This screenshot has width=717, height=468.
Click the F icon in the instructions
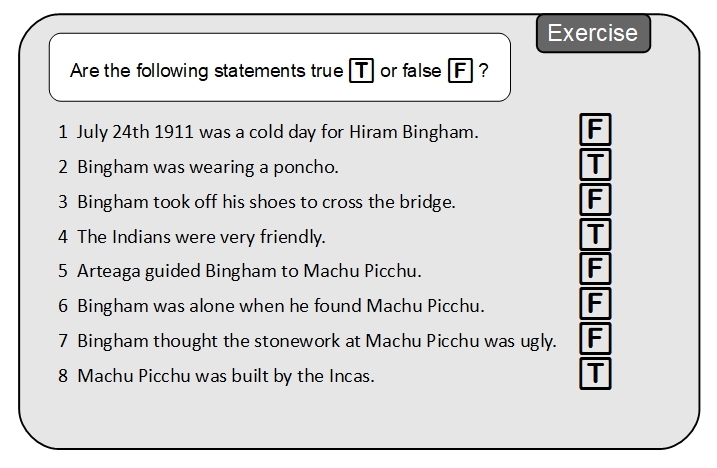[460, 71]
